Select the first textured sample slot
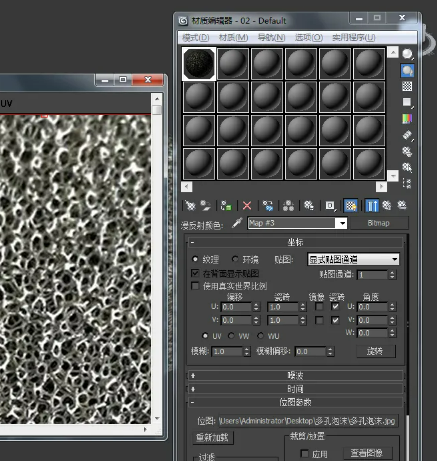The height and width of the screenshot is (461, 437). coord(199,64)
